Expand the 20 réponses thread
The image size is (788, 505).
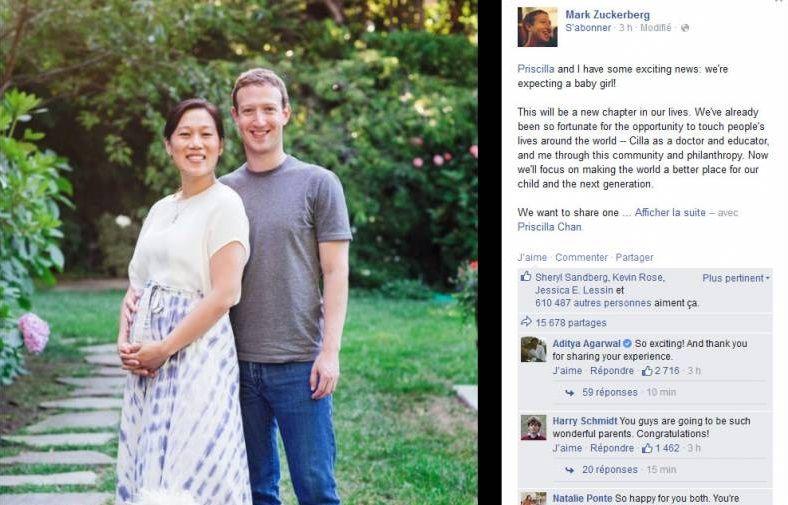click(x=610, y=470)
